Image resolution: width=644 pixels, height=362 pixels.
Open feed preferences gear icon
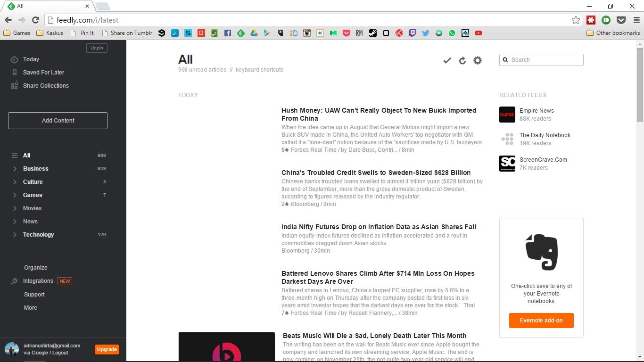pos(478,60)
